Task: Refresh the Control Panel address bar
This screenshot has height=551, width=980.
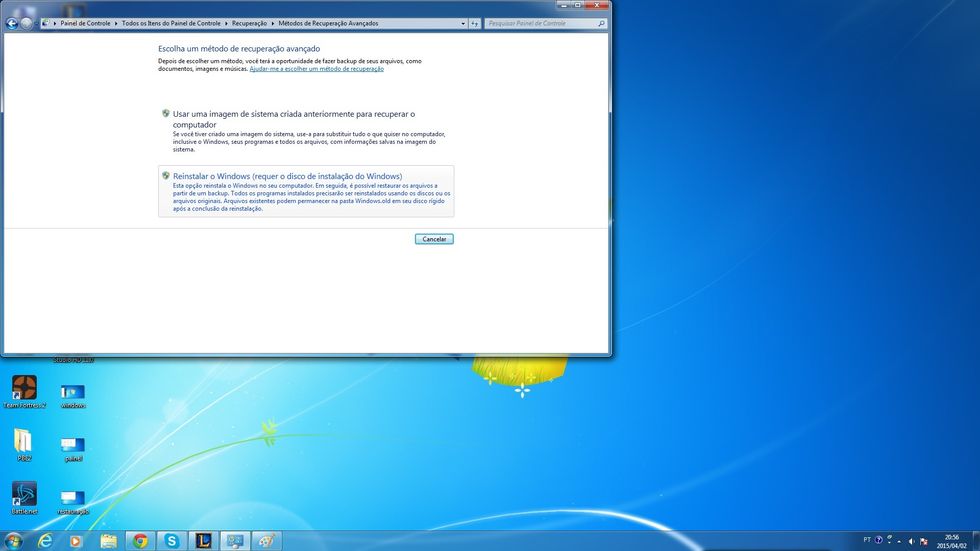Action: pos(474,24)
